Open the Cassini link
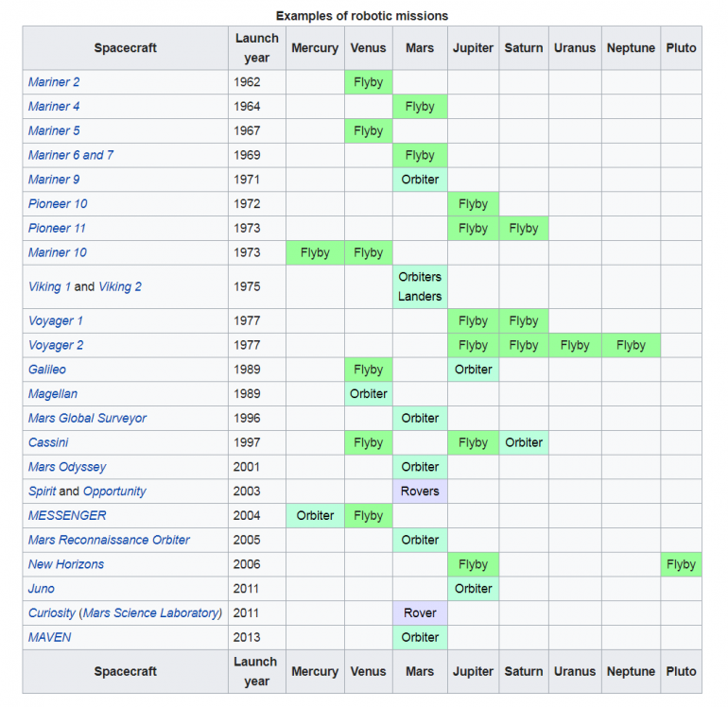The width and height of the screenshot is (728, 707). point(48,442)
